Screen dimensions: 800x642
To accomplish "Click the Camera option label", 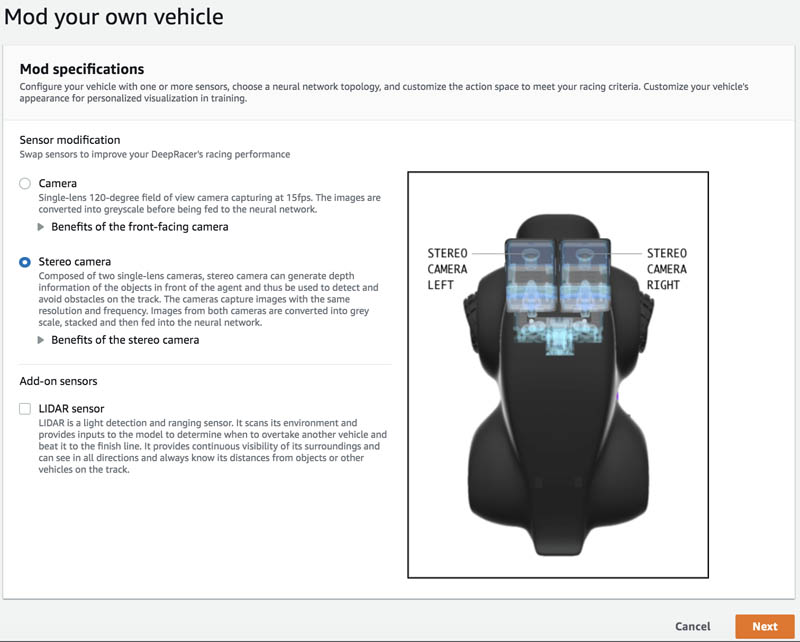I will 58,183.
